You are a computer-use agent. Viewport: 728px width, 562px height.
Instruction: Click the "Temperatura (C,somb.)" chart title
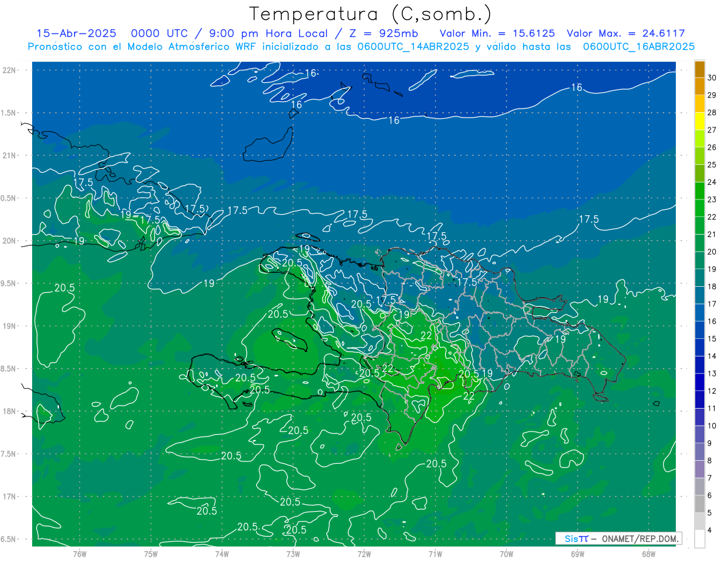pos(370,14)
